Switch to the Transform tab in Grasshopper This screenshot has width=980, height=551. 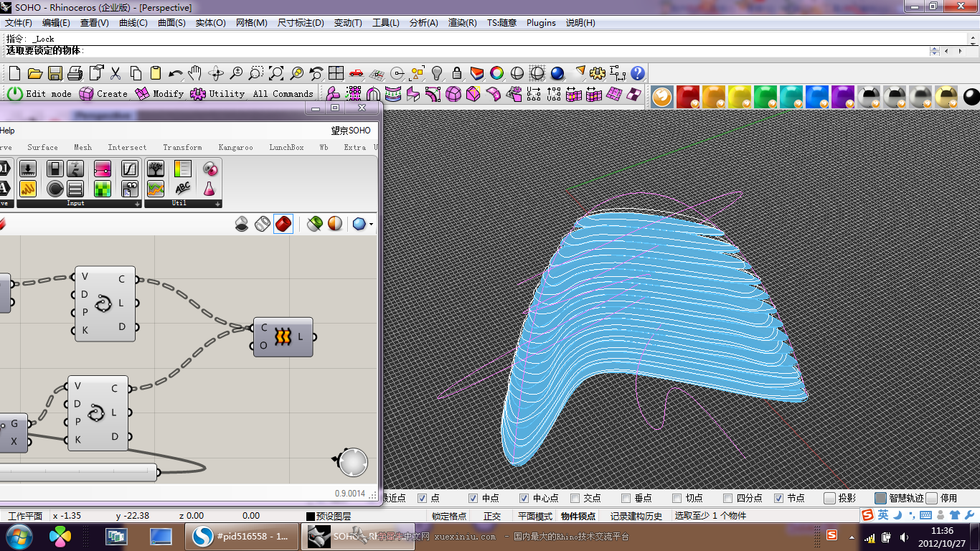click(x=182, y=147)
